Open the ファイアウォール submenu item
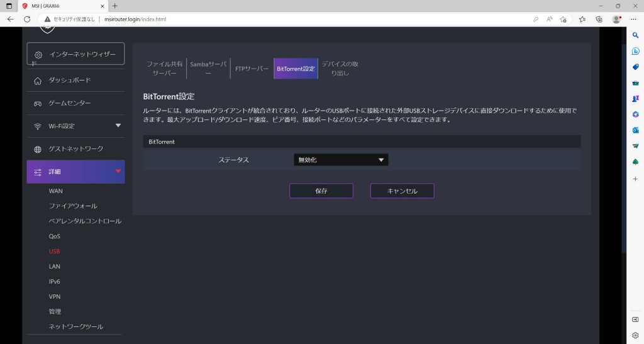The image size is (644, 344). pos(73,206)
